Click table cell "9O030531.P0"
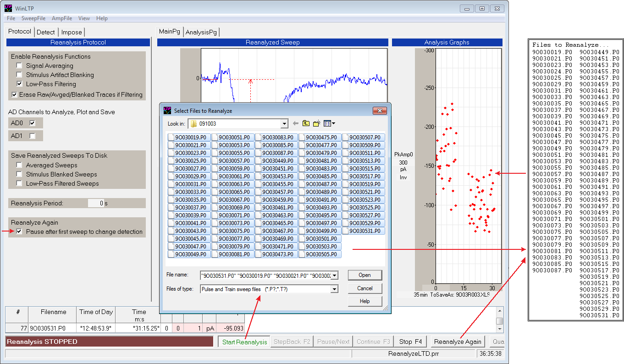 pos(52,328)
